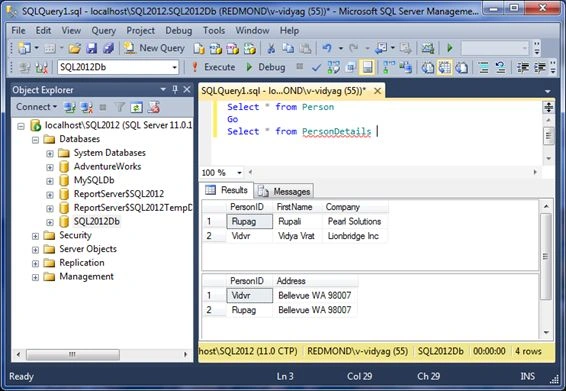
Task: Pin the Object Explorer panel
Action: point(175,90)
